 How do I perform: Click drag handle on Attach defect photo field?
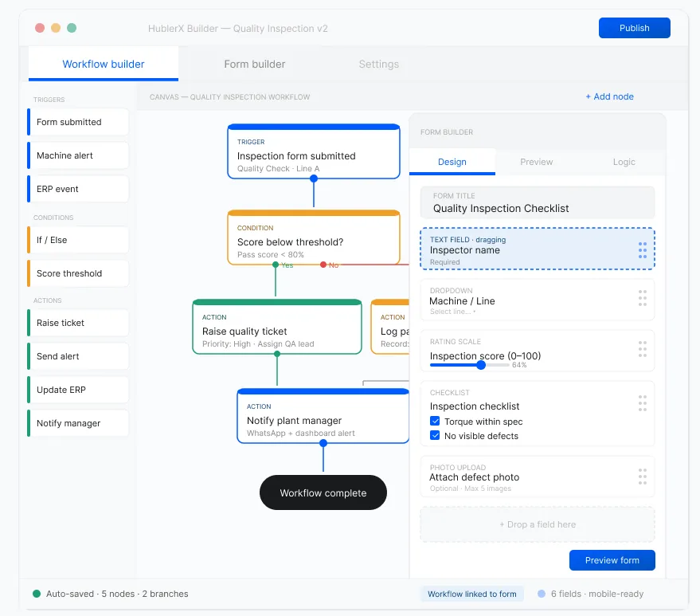pos(643,477)
